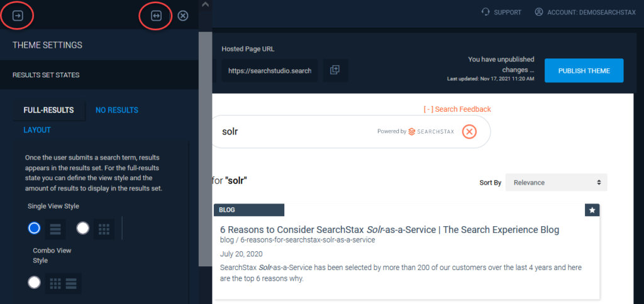Click the scrollbar up arrow
Image resolution: width=644 pixels, height=304 pixels.
(206, 5)
